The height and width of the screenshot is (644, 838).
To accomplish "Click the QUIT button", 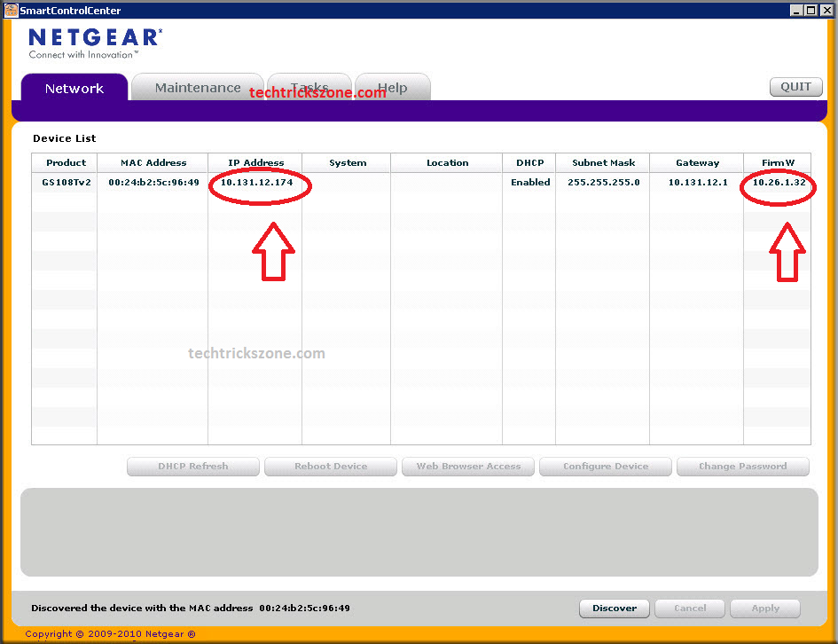I will pyautogui.click(x=795, y=87).
